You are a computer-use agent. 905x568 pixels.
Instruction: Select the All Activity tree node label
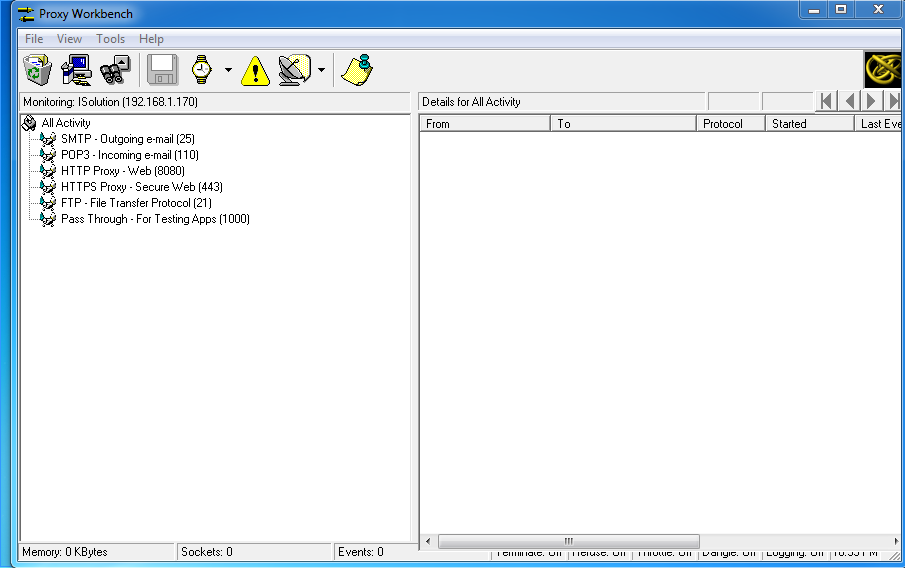(66, 123)
